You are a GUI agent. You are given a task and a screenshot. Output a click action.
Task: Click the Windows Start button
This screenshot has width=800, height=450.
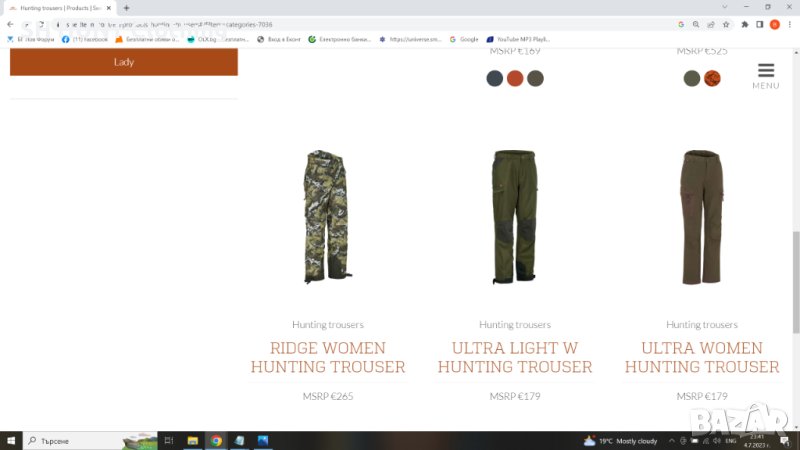(x=10, y=440)
